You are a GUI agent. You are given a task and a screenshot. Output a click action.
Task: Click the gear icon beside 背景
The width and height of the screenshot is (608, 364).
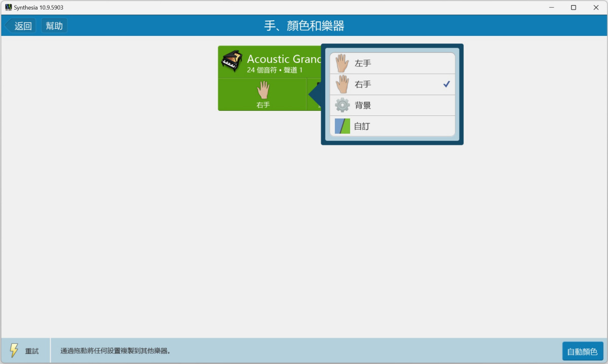[x=342, y=105]
